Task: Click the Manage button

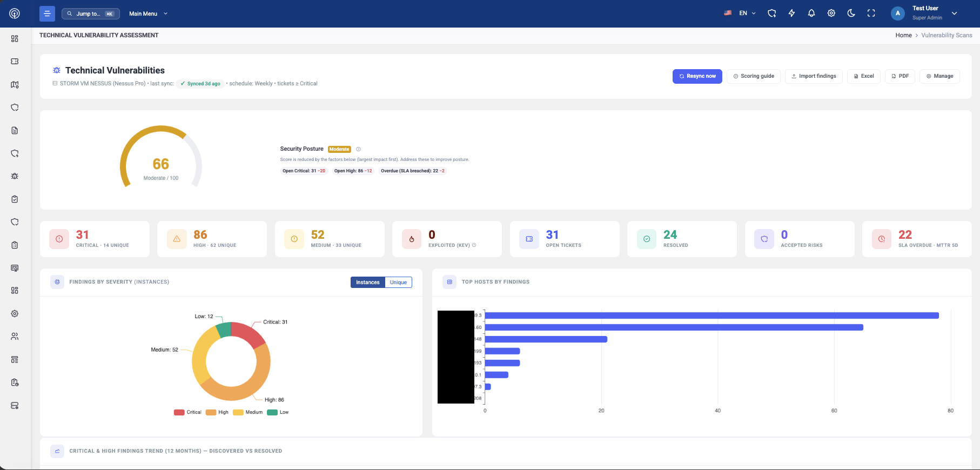Action: pos(940,76)
